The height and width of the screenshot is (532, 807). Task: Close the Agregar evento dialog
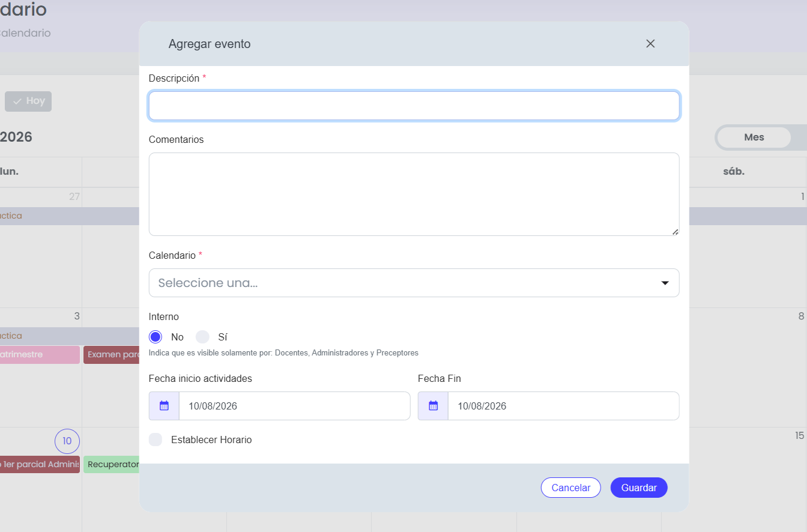click(650, 44)
